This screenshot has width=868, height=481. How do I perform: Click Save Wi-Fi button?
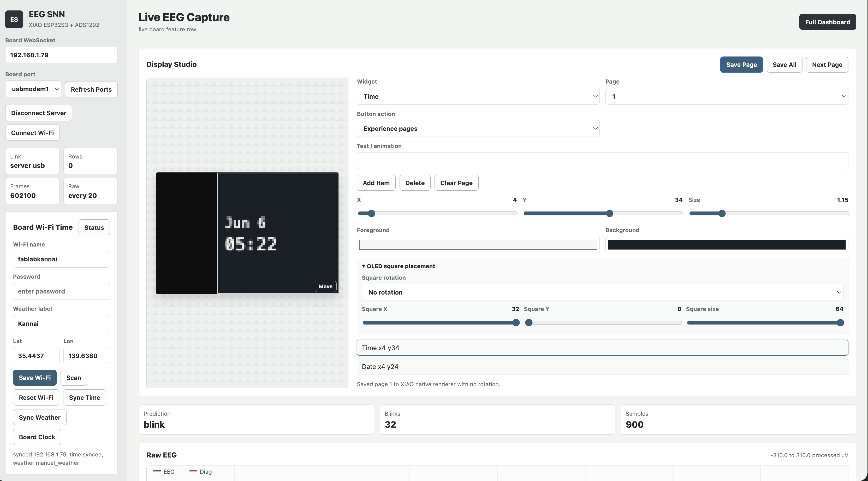coord(35,378)
